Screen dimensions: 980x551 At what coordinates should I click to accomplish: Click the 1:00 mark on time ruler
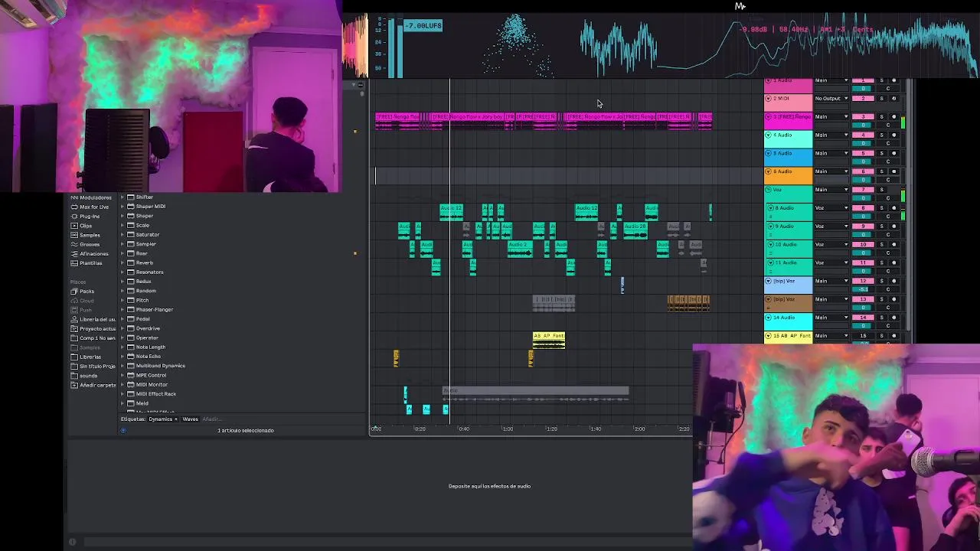(508, 429)
